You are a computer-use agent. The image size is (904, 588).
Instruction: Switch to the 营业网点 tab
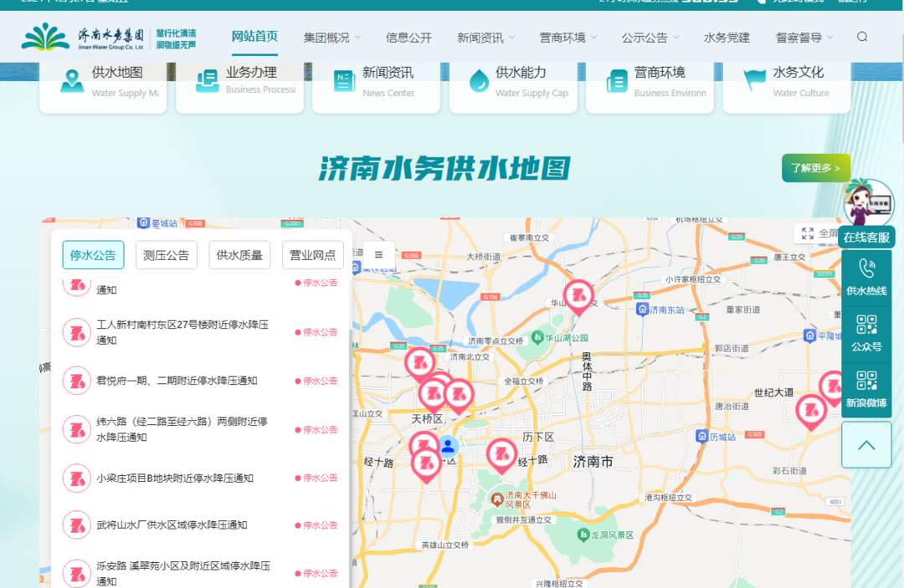click(x=312, y=255)
